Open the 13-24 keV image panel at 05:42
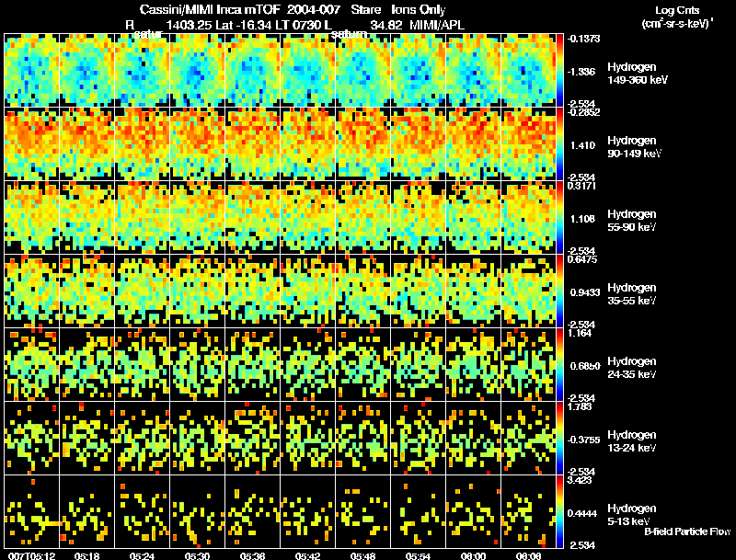Screen dimensions: 736x560 pyautogui.click(x=308, y=439)
